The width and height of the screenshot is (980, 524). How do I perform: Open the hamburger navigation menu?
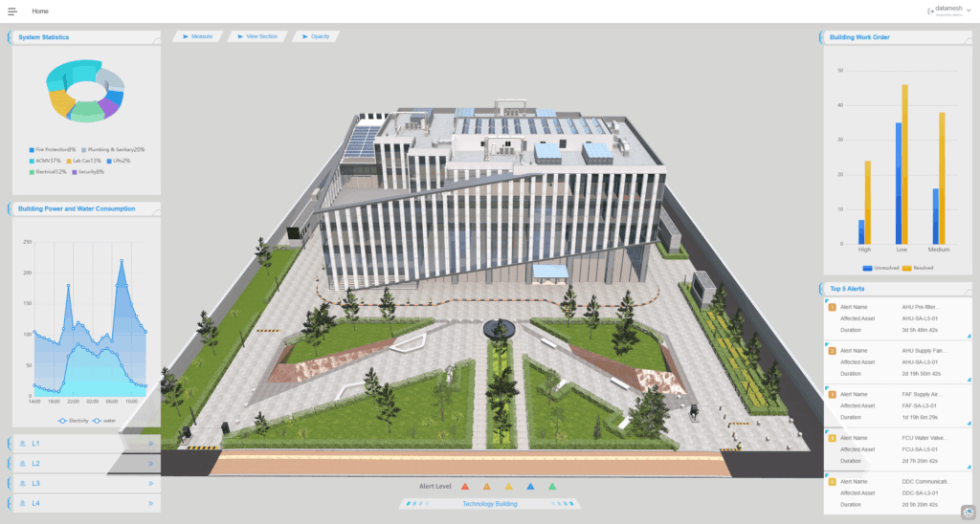[12, 11]
